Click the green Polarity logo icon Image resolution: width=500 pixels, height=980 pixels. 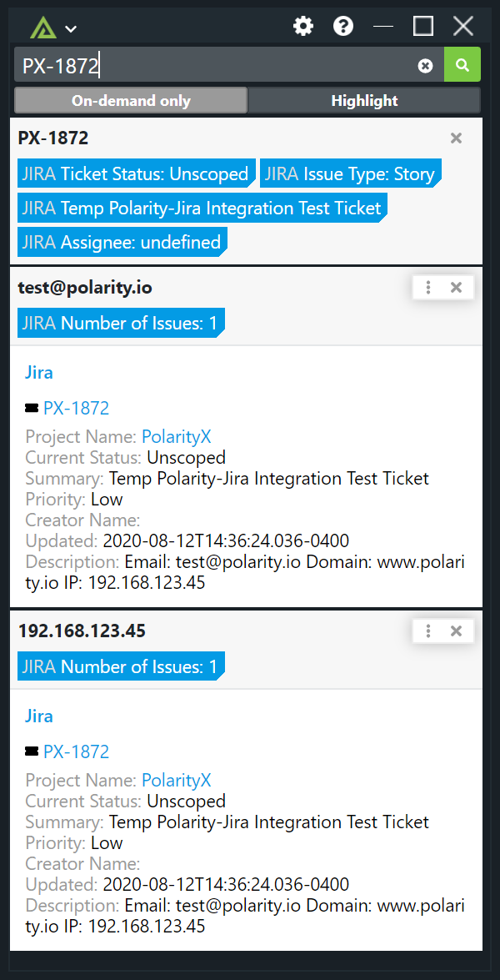(43, 28)
